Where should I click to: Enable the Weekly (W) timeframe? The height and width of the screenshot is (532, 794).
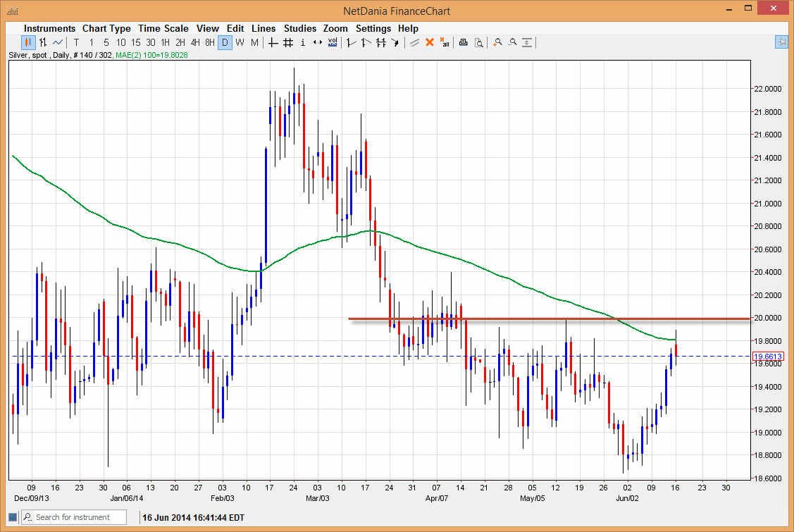coord(240,42)
